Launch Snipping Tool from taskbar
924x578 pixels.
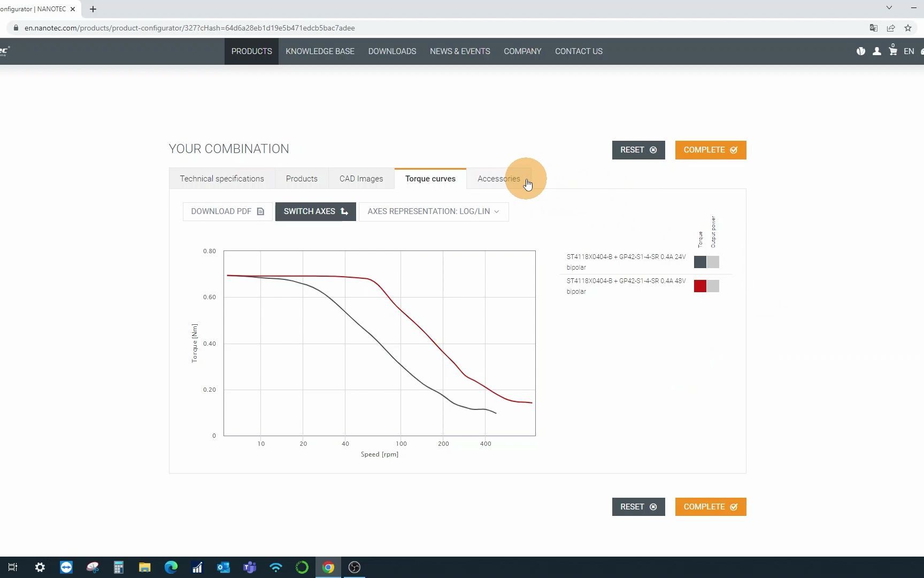[x=93, y=567]
